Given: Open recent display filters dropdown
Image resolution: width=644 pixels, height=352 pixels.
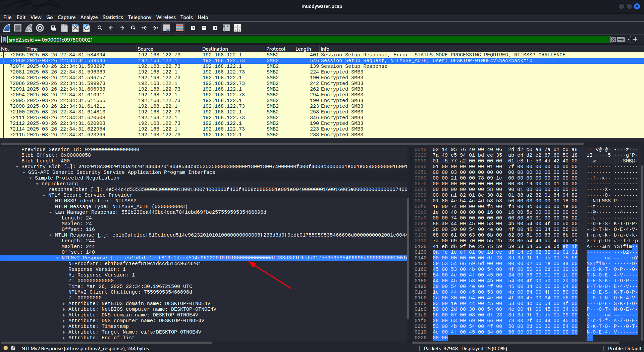Looking at the screenshot, I should pyautogui.click(x=629, y=40).
